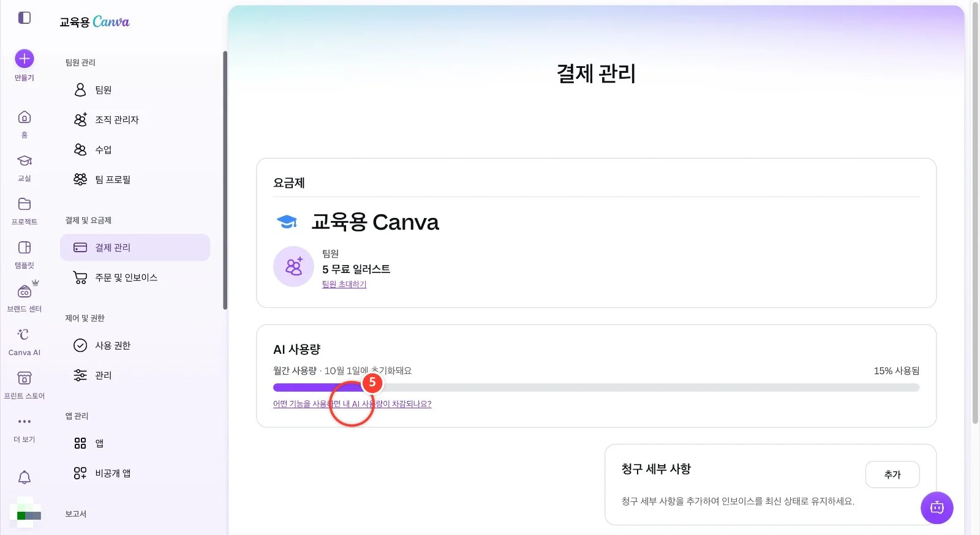The image size is (980, 535).
Task: Open the chat assistant bubble button
Action: [x=937, y=507]
